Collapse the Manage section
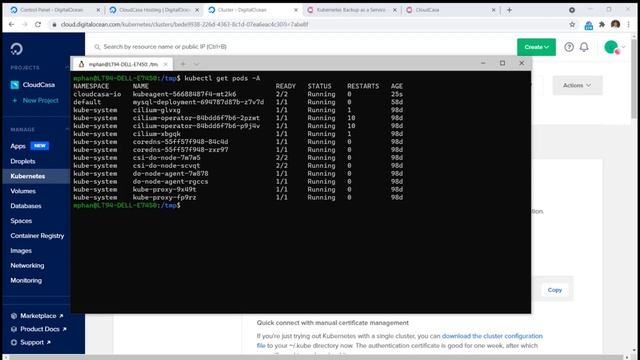640x360 pixels. (67, 129)
